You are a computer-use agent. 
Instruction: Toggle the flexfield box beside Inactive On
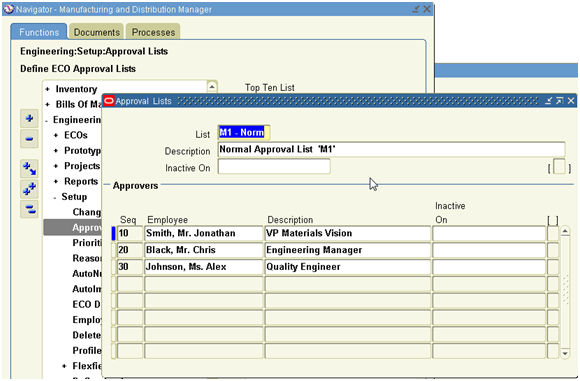click(559, 166)
